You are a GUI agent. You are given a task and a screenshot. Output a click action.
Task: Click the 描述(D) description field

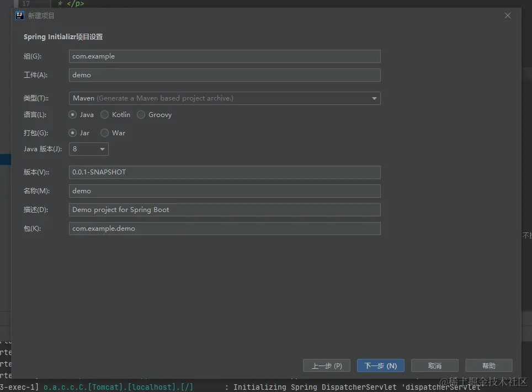tap(225, 210)
